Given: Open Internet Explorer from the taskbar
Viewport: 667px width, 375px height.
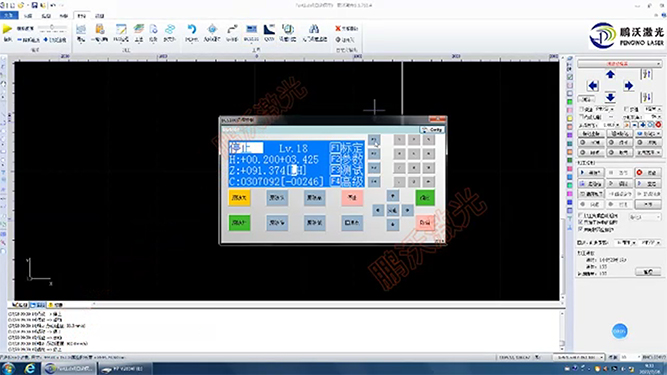Looking at the screenshot, I should pos(29,368).
